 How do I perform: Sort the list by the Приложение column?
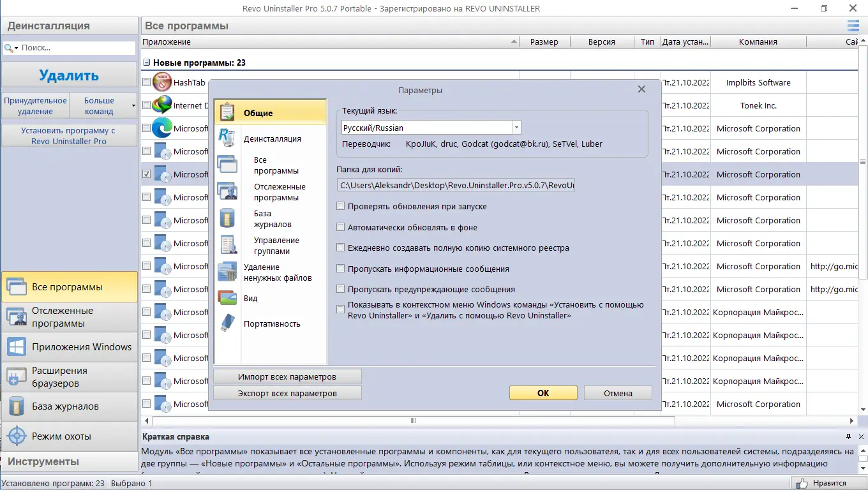pos(329,42)
